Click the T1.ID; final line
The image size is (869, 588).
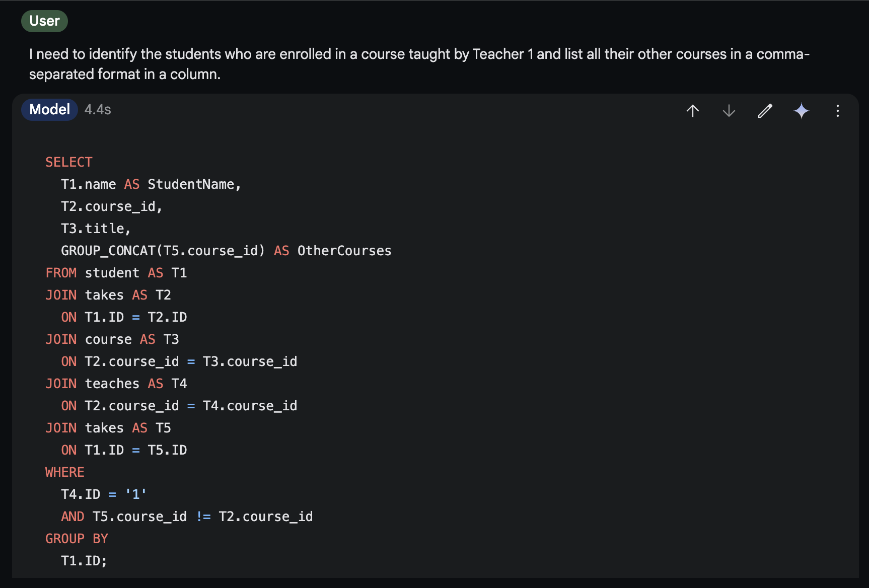pos(84,561)
